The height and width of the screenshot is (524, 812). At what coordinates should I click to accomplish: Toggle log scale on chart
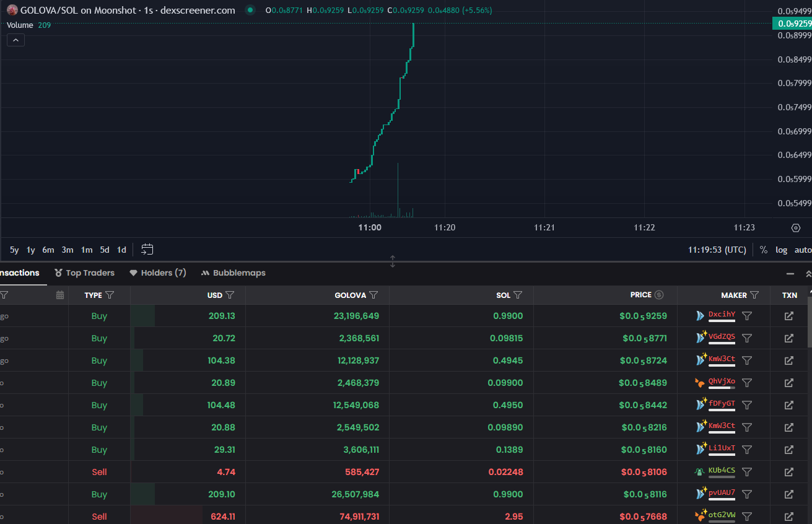click(x=781, y=250)
